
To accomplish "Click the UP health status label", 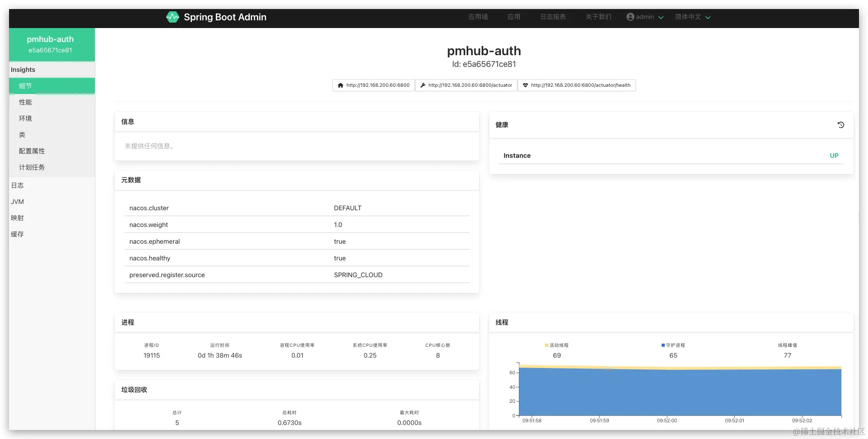I will click(834, 156).
